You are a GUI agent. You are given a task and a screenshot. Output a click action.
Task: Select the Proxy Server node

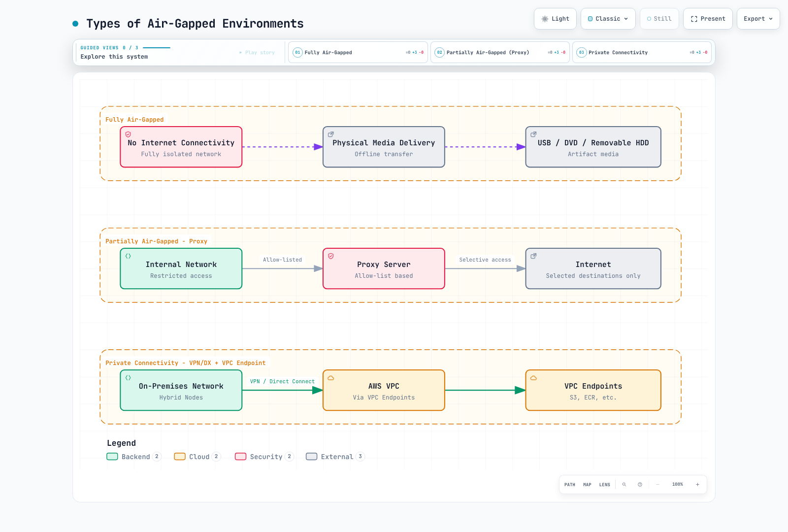point(384,268)
